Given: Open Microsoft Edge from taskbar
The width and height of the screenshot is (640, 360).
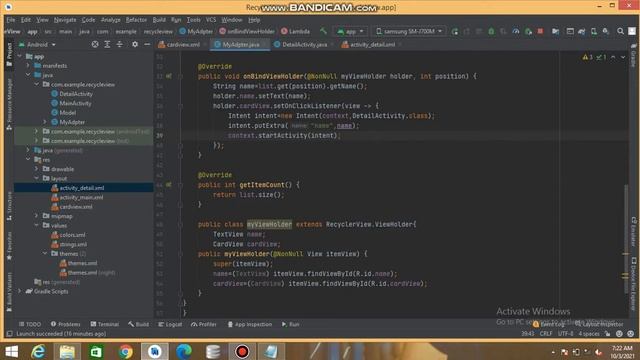Looking at the screenshot, I should pyautogui.click(x=184, y=351).
